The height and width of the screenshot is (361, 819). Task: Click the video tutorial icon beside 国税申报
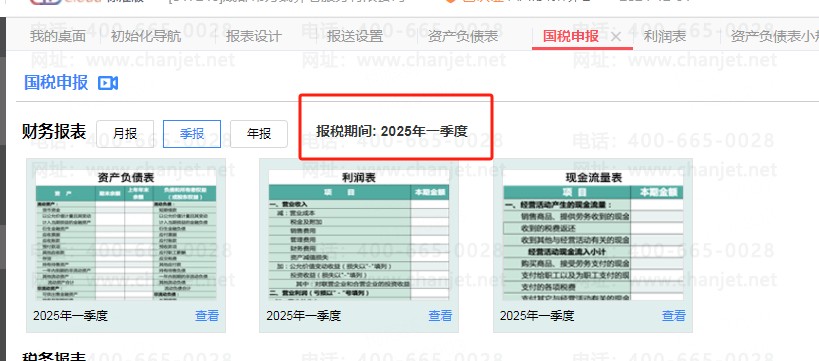click(x=108, y=83)
